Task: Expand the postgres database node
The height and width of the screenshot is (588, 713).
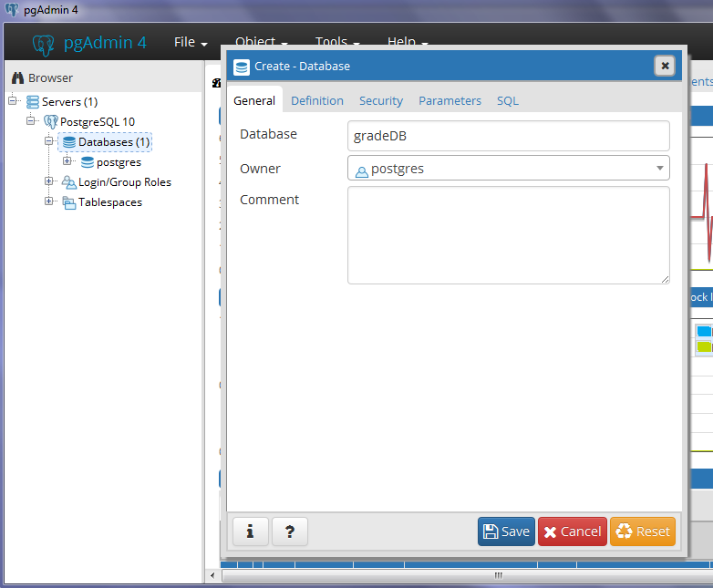Action: (x=67, y=160)
